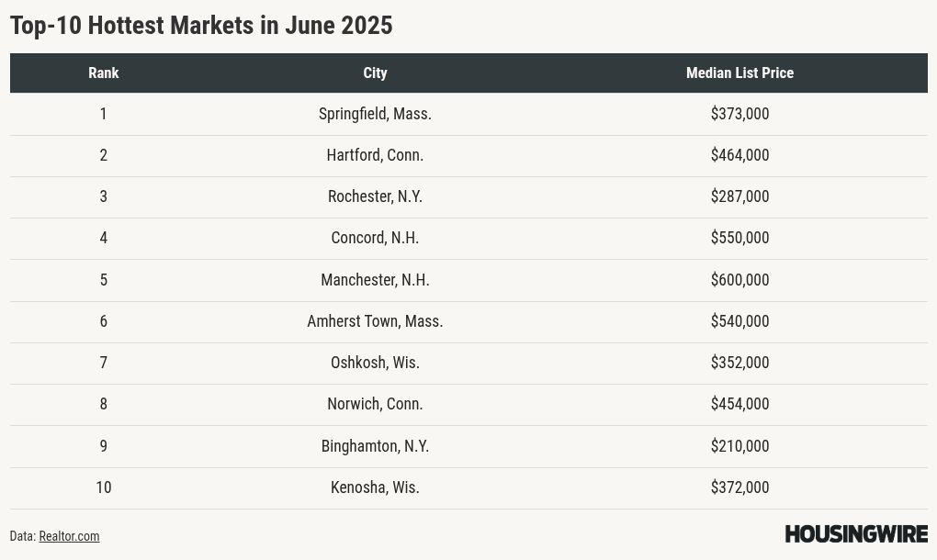Select the Kenosha, Wis. city cell
937x560 pixels.
tap(375, 487)
